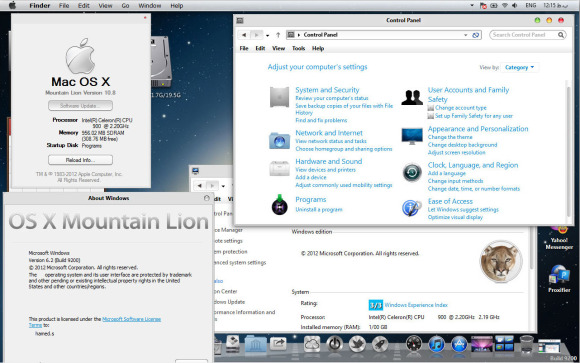Click the Twitter bird dock icon

coord(357,344)
